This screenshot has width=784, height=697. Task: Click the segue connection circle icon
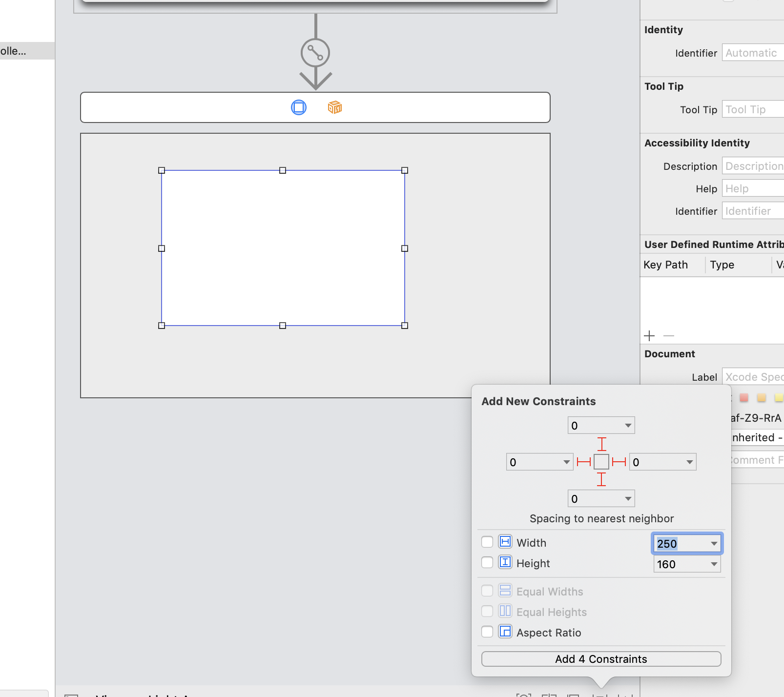coord(315,53)
